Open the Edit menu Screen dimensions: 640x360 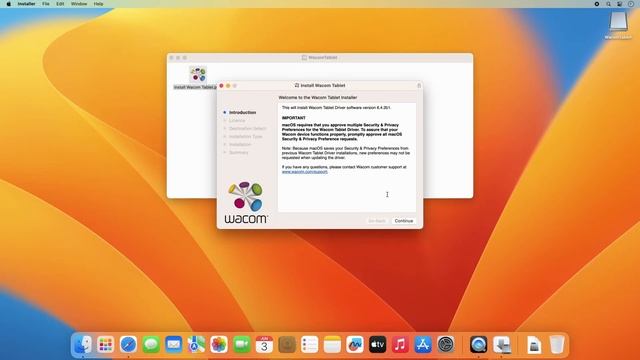point(60,4)
